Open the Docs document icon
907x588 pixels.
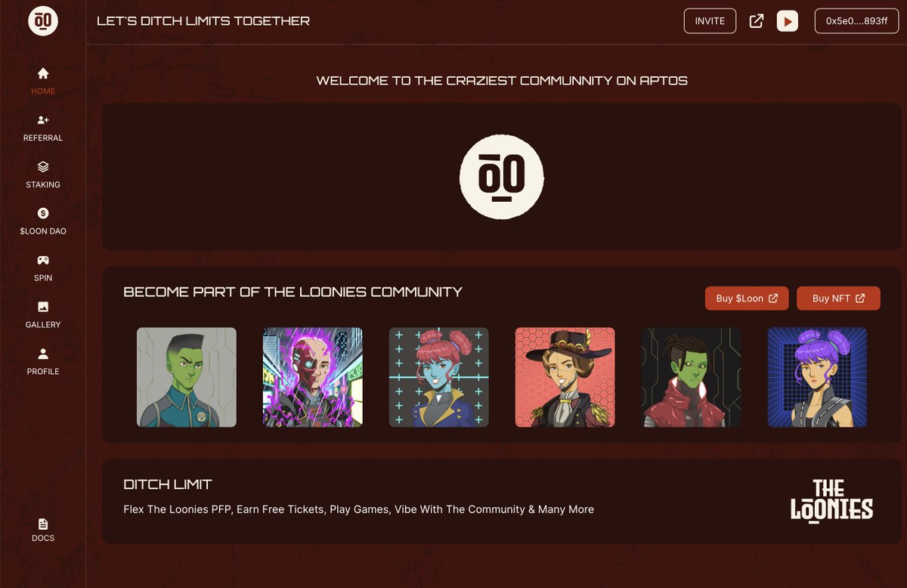tap(43, 524)
